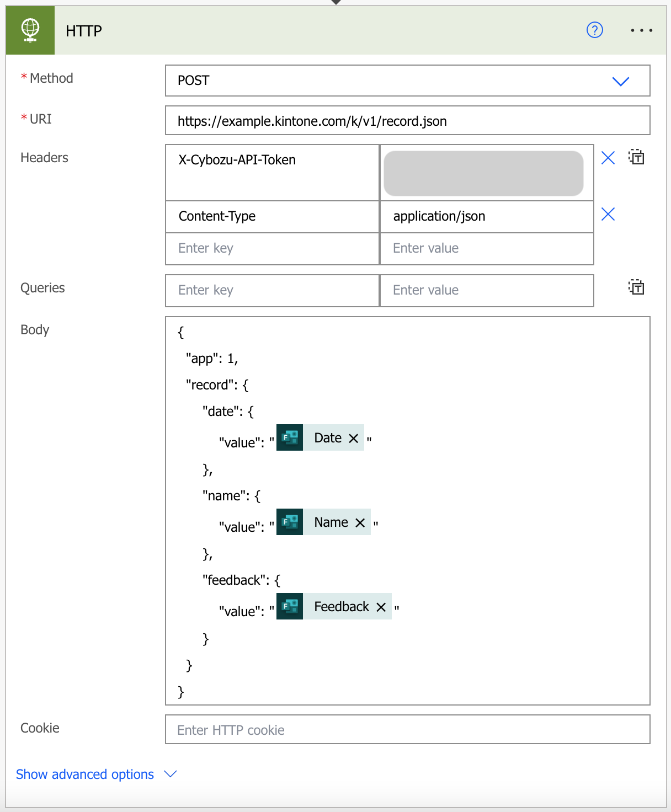Click the Method dropdown chevron arrow

(x=621, y=81)
